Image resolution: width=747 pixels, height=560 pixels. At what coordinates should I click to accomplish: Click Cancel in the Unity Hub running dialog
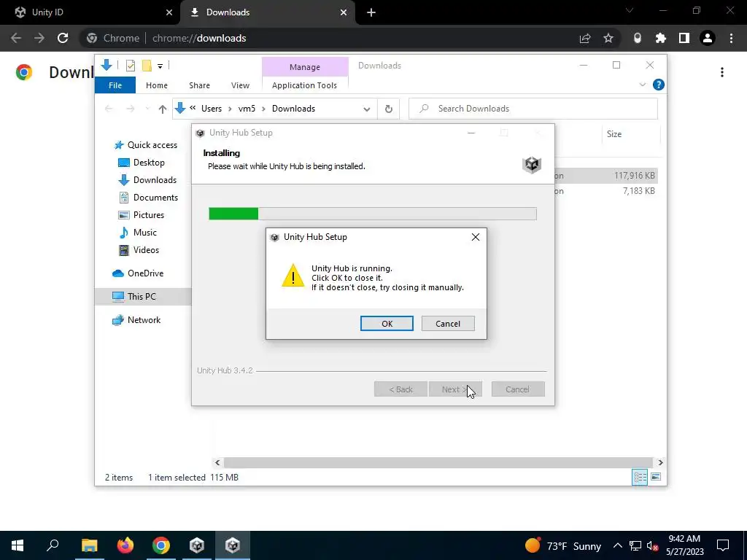tap(448, 323)
